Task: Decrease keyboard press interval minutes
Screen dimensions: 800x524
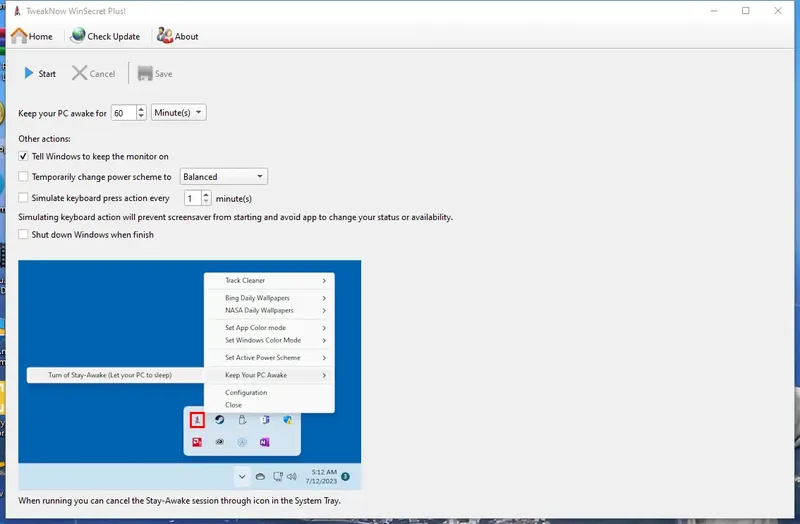Action: click(x=206, y=202)
